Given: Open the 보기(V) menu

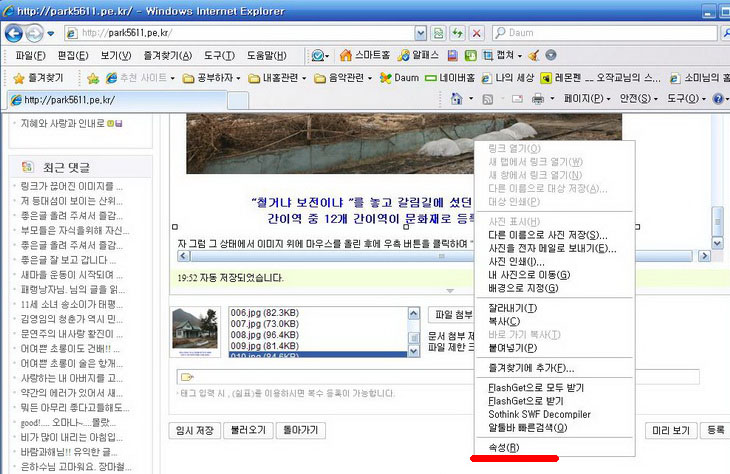Looking at the screenshot, I should pyautogui.click(x=115, y=55).
